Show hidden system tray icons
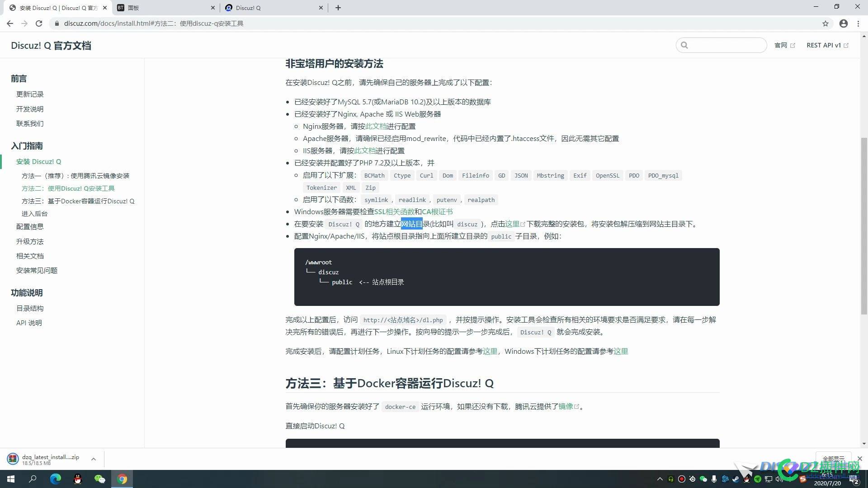This screenshot has width=868, height=488. (x=660, y=479)
